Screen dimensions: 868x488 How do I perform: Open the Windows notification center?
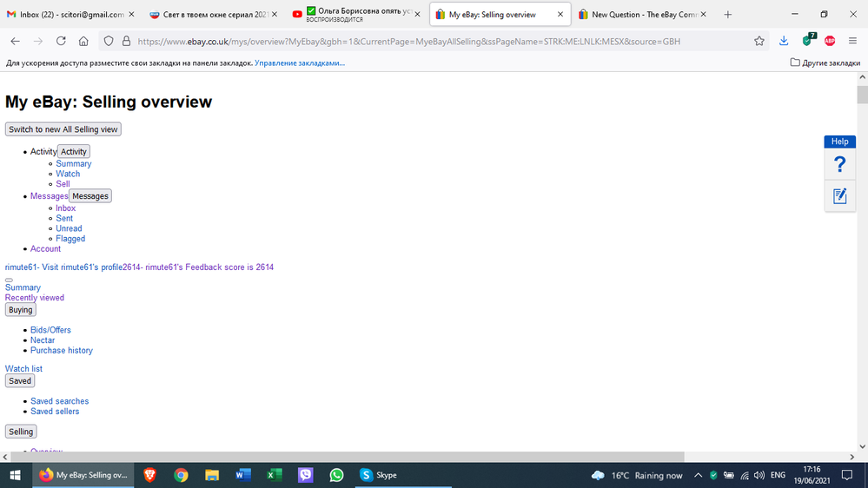point(847,475)
